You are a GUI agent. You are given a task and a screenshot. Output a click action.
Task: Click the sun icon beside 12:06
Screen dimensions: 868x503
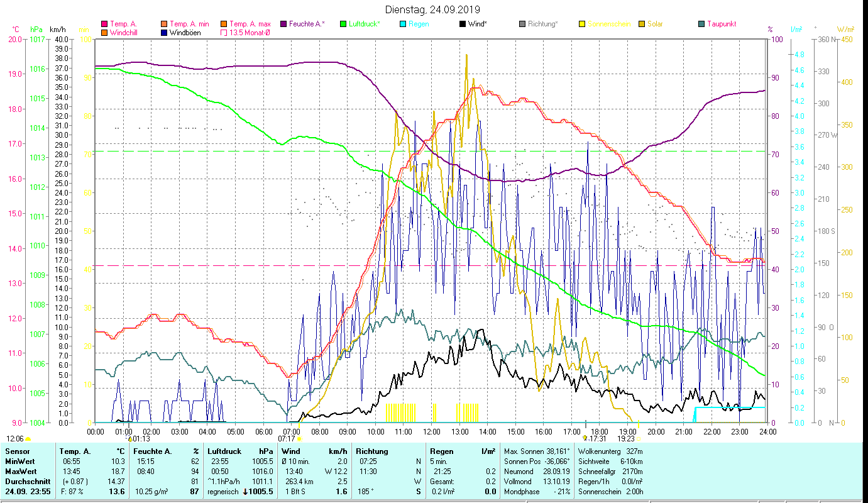tap(28, 439)
